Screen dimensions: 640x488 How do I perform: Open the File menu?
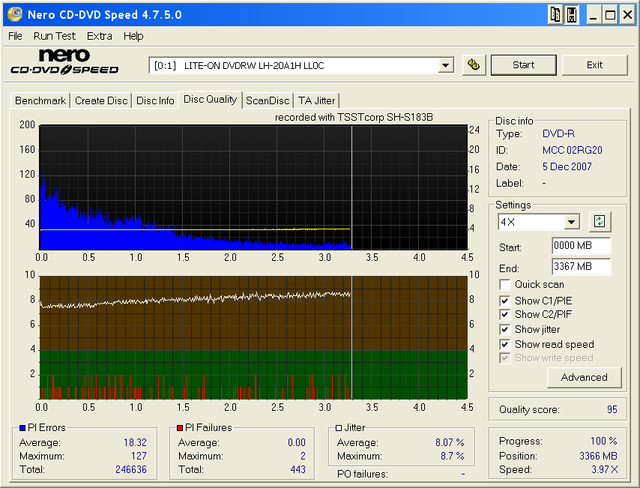pyautogui.click(x=15, y=36)
